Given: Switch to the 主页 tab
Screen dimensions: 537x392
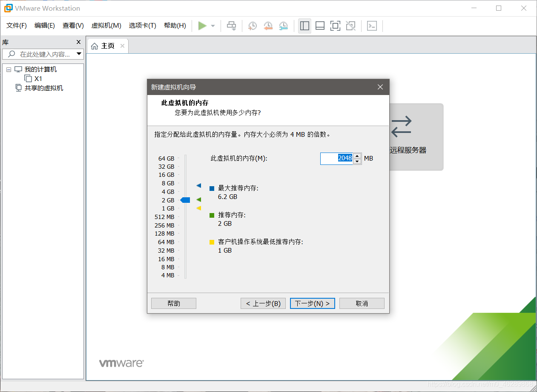Looking at the screenshot, I should 107,46.
